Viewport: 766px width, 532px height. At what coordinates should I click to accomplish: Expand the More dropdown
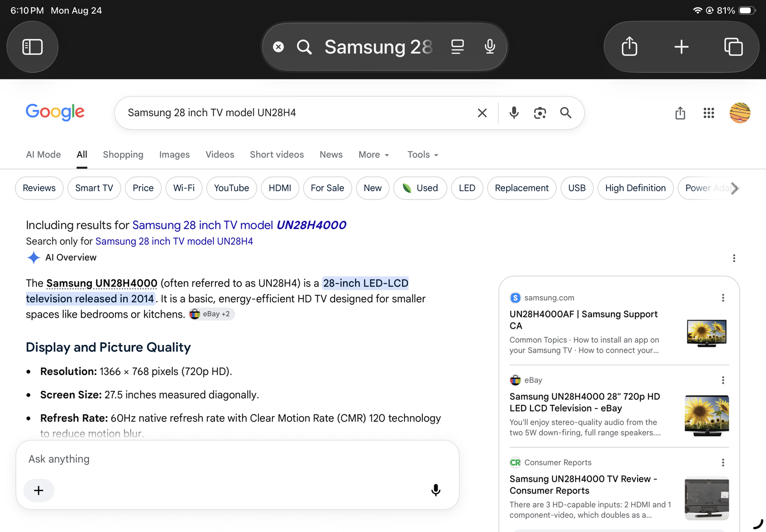(374, 155)
